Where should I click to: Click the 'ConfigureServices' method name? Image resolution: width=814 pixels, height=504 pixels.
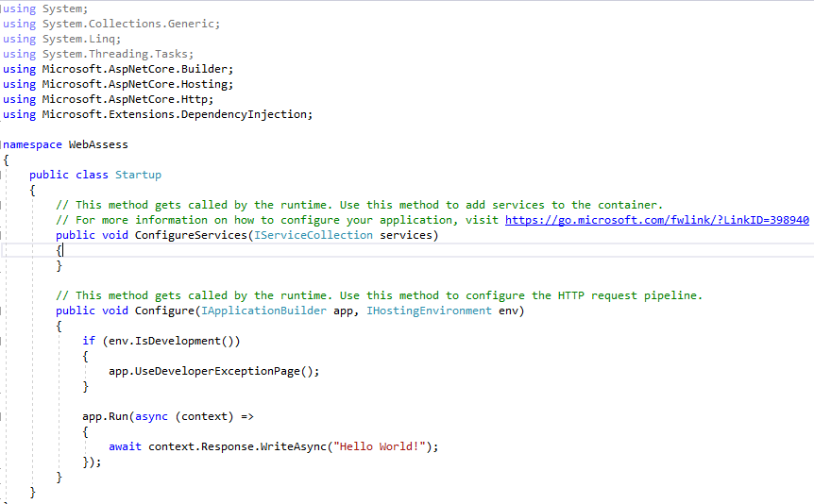[191, 235]
